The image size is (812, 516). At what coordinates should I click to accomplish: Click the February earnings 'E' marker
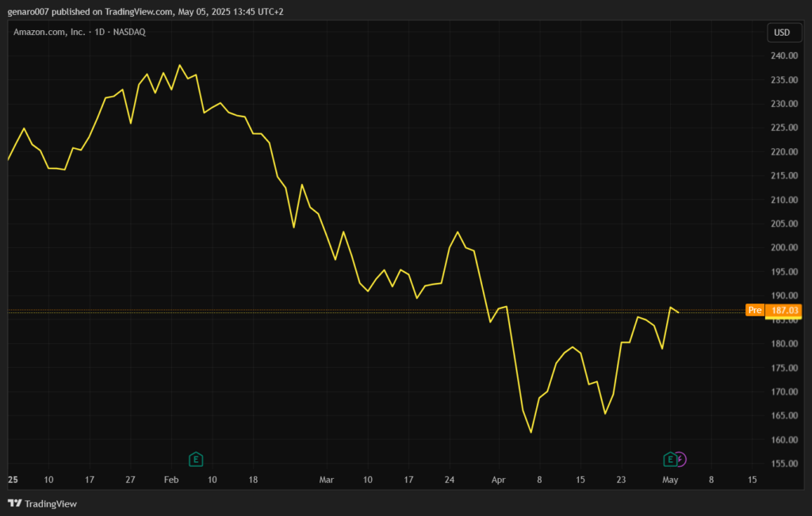coord(196,459)
